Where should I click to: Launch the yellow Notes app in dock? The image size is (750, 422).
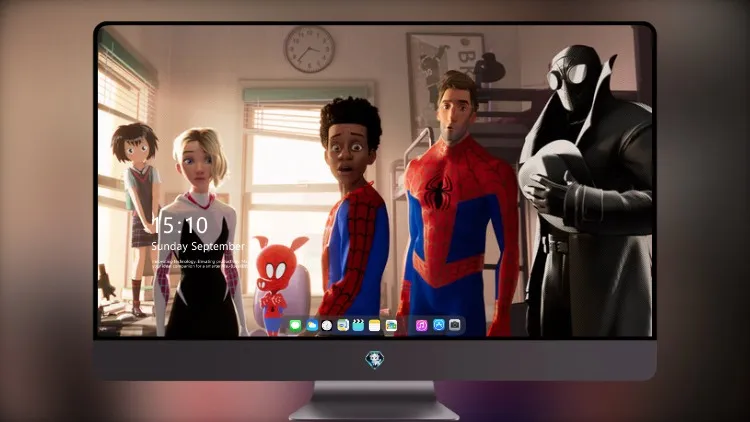point(375,325)
